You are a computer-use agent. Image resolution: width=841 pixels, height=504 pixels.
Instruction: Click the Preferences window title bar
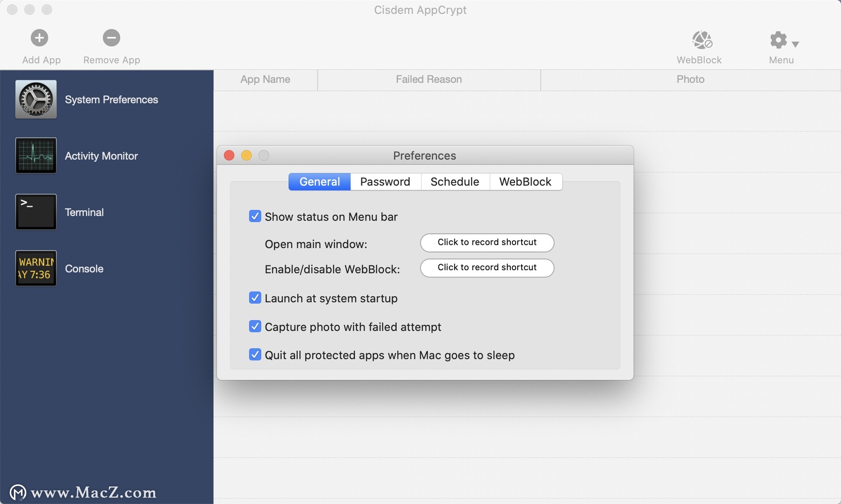[426, 155]
